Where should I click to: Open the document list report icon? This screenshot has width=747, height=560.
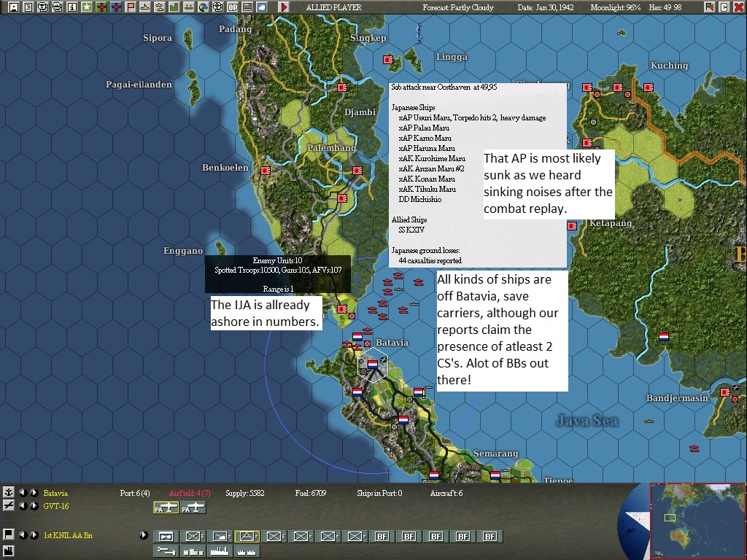[28, 7]
